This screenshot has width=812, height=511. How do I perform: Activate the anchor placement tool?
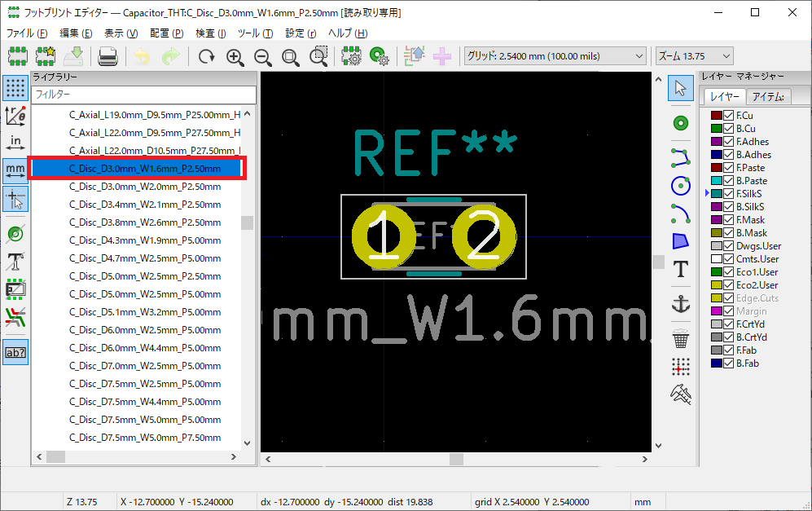pyautogui.click(x=681, y=304)
